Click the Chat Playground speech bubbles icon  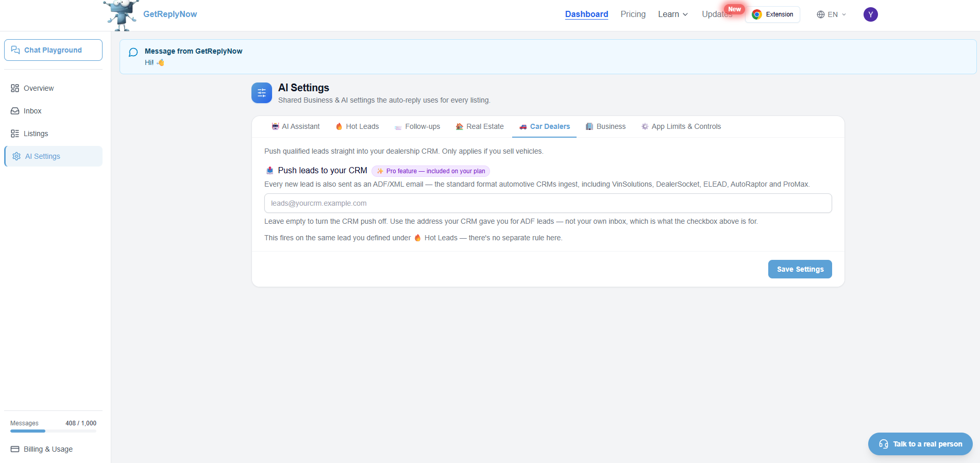click(x=15, y=50)
